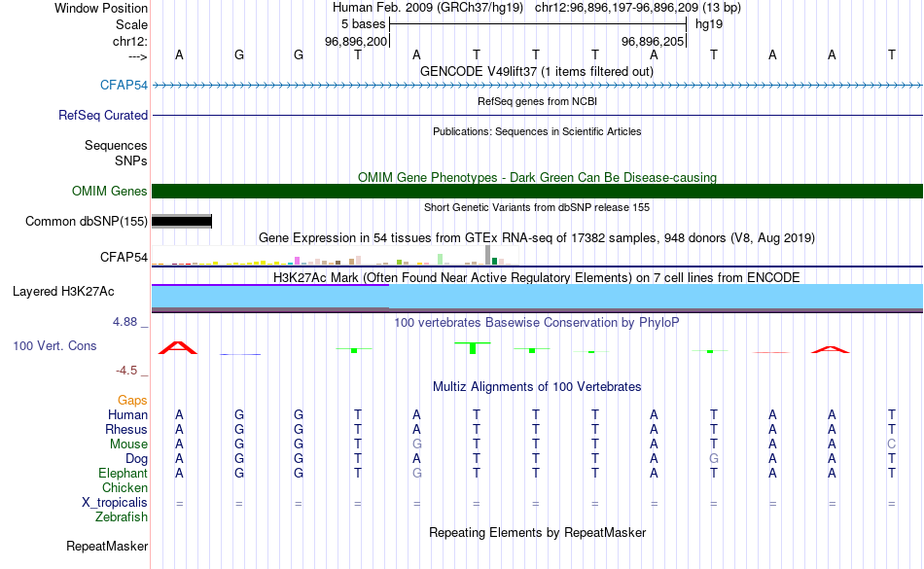
Task: Click the mismatched C in Mouse row
Action: pos(892,445)
